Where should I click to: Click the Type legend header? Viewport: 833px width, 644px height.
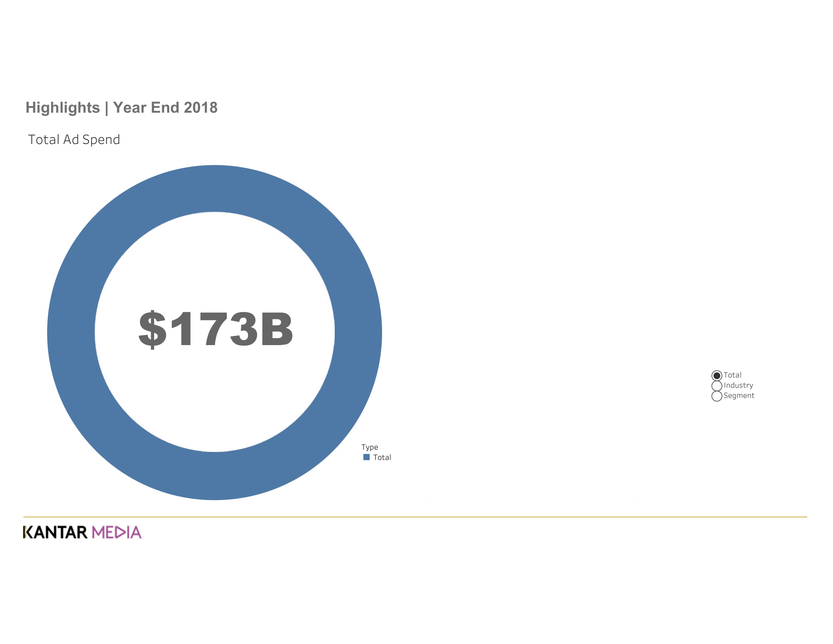[x=370, y=447]
